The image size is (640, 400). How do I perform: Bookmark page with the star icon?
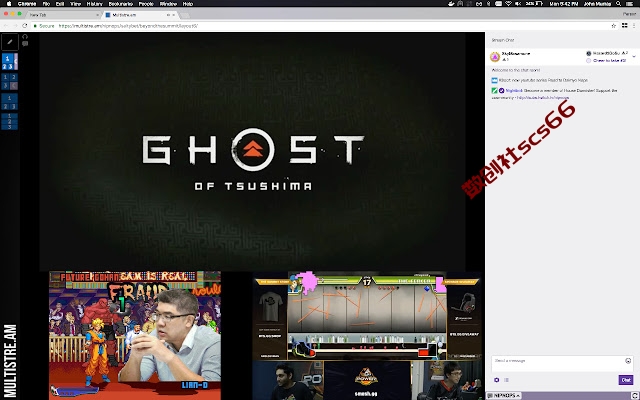coord(613,26)
